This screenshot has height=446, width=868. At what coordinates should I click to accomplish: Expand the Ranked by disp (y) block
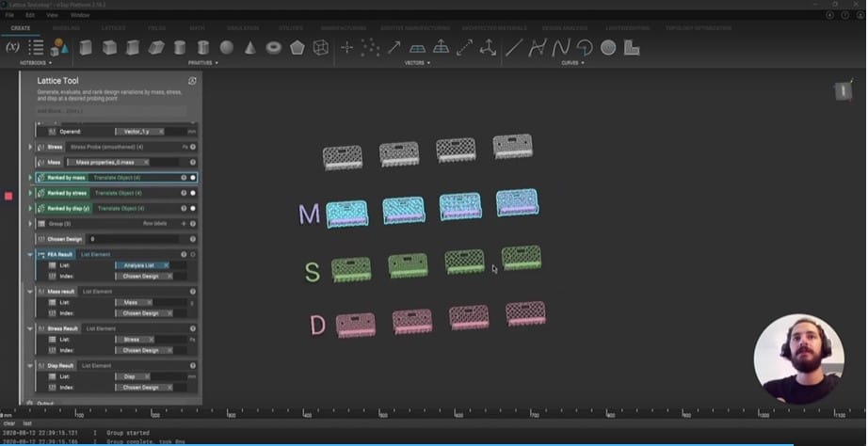(30, 209)
